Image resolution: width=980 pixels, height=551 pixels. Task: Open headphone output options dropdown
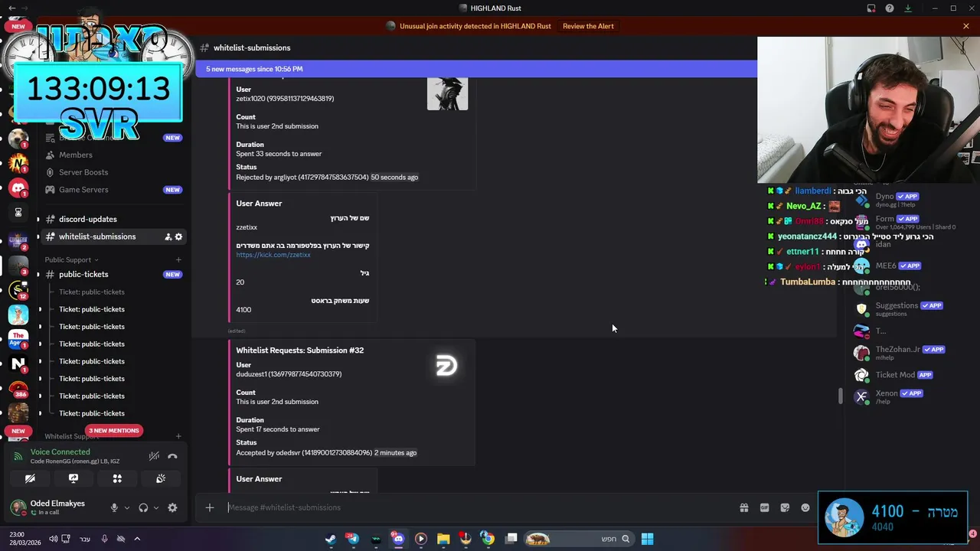pyautogui.click(x=156, y=507)
